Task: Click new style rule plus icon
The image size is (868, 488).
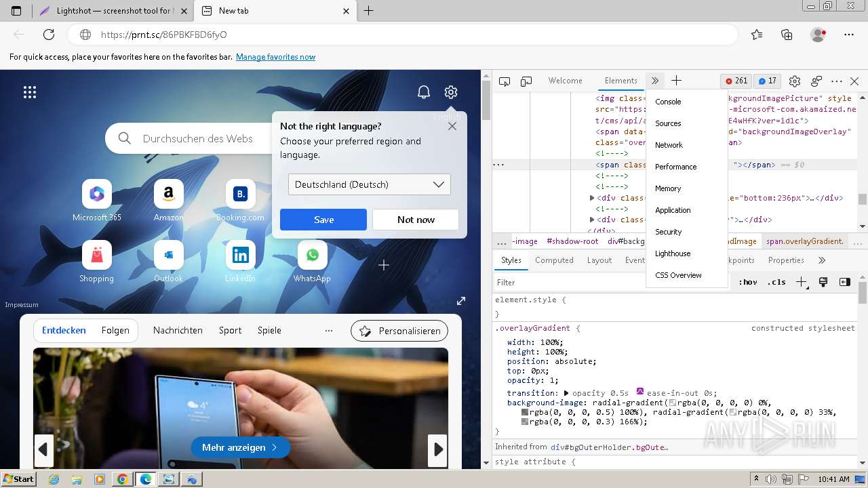Action: tap(802, 282)
